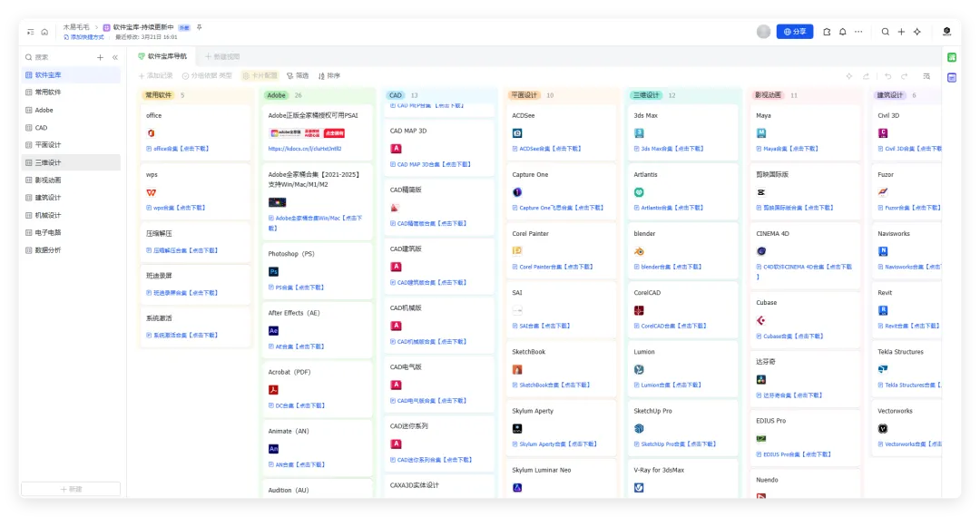Add a new sheet with sidebar plus icon
This screenshot has width=980, height=517.
(100, 57)
